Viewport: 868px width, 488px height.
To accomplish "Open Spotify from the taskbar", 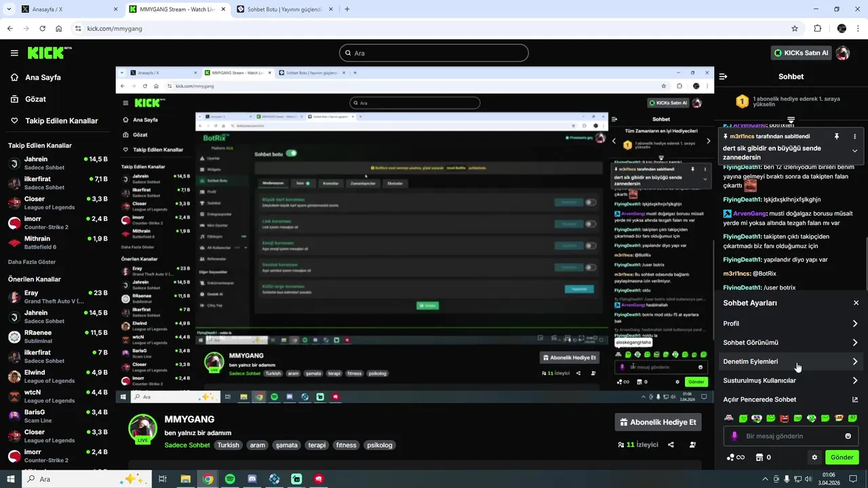I will click(x=230, y=479).
